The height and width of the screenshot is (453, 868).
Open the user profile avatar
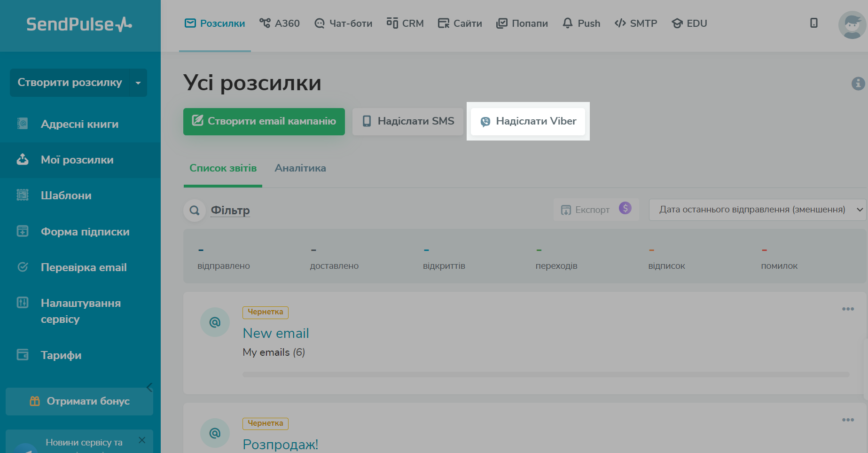(x=852, y=24)
